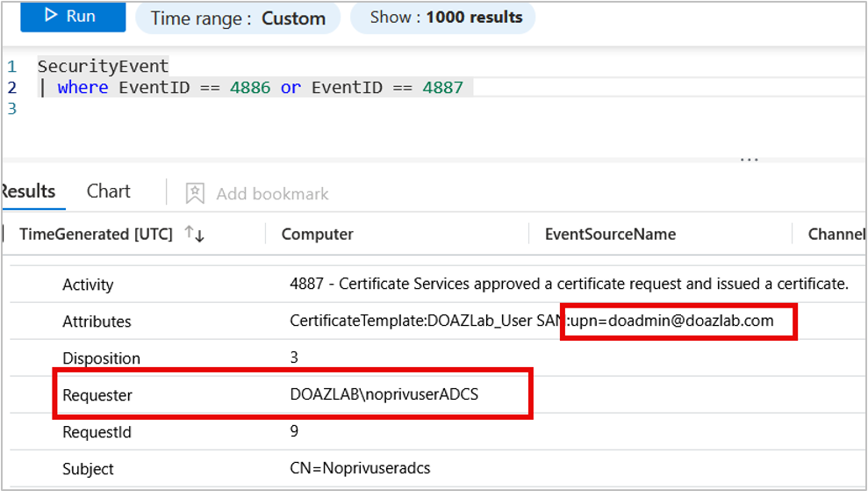
Task: Place cursor on SecurityEvent query line
Action: 103,66
